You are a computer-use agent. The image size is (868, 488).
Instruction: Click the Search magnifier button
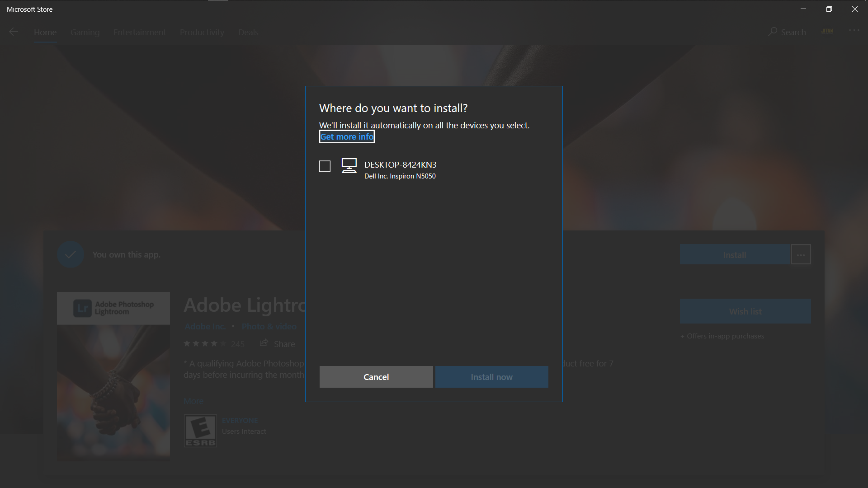787,32
